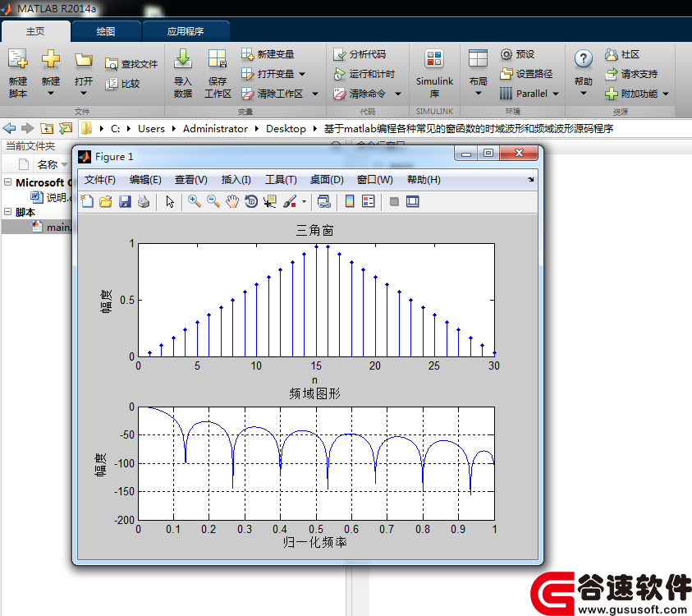Click the Preferences (预设) gear icon
Viewport: 692px width, 616px height.
[506, 54]
